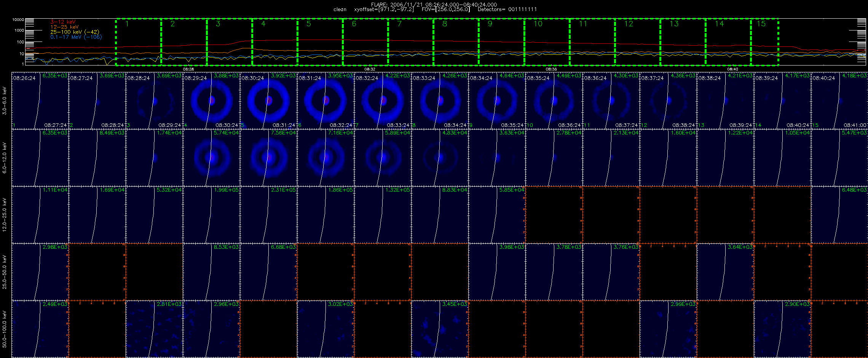Click the '12-25 keV' orange legend label
Image resolution: width=868 pixels, height=358 pixels.
(64, 27)
